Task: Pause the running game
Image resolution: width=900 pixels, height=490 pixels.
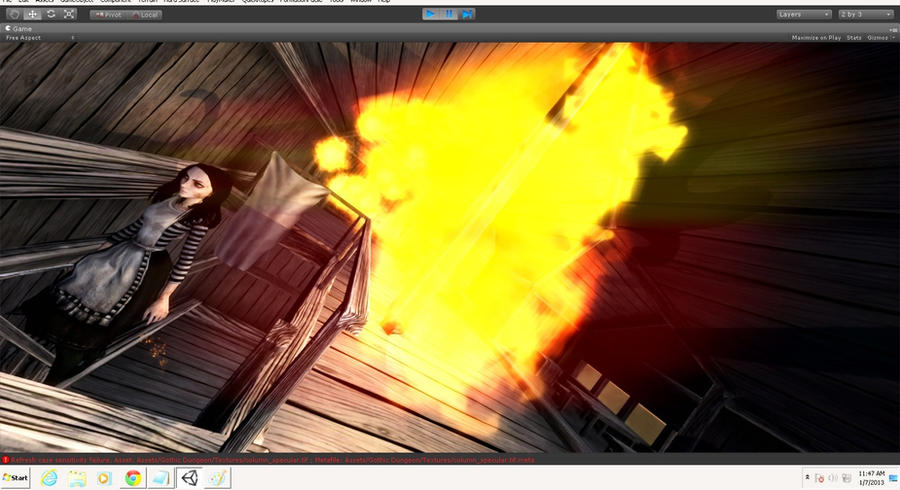Action: [448, 14]
